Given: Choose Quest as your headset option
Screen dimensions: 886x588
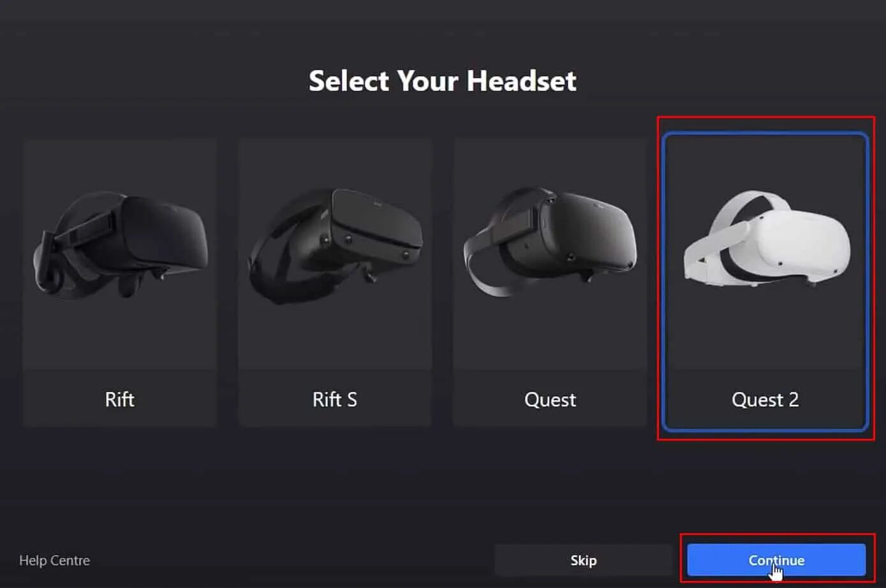Looking at the screenshot, I should tap(550, 283).
